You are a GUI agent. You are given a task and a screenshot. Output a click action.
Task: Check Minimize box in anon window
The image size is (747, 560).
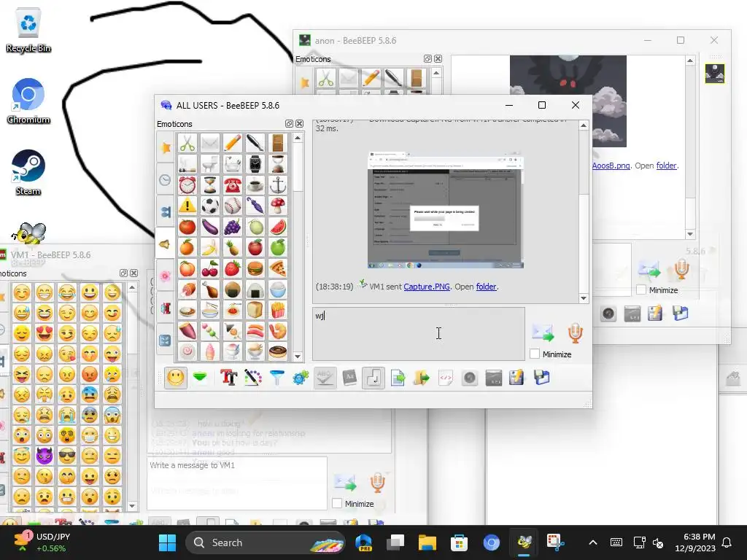tap(641, 289)
